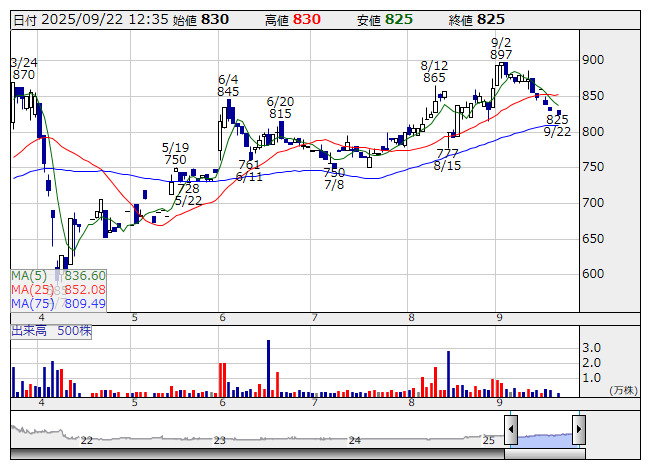Click the 終値 closing price value
Image resolution: width=653 pixels, height=470 pixels.
[x=491, y=19]
